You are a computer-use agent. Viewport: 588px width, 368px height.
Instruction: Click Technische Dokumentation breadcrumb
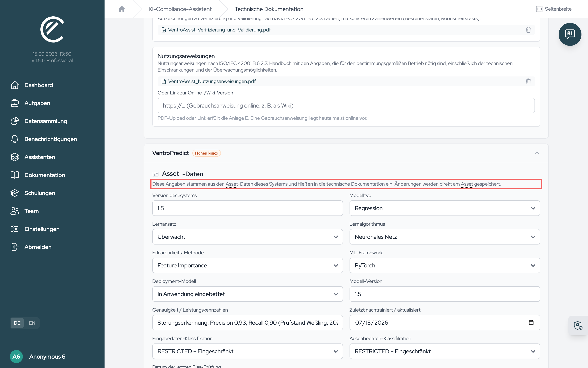coord(269,9)
